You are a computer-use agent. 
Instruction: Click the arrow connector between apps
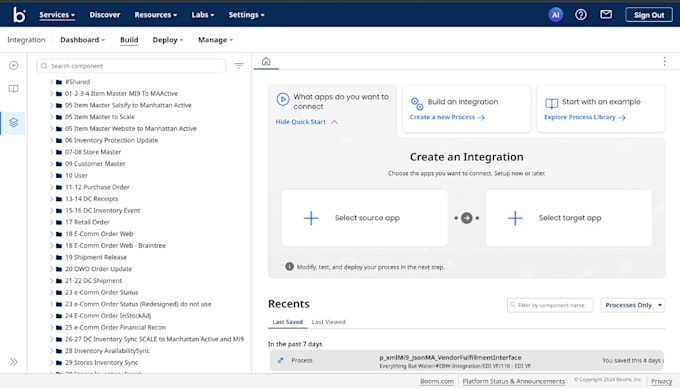(467, 218)
